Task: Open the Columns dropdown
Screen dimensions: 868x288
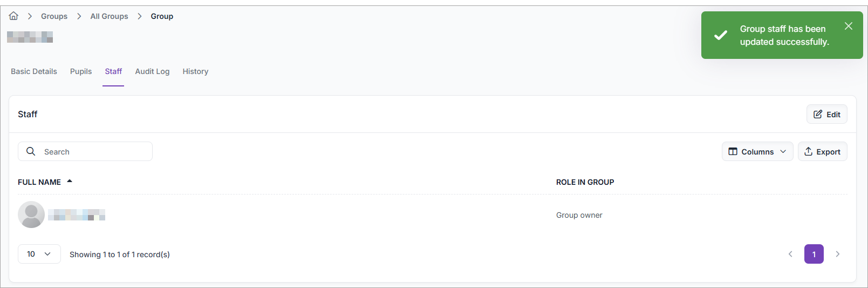Action: click(x=757, y=152)
